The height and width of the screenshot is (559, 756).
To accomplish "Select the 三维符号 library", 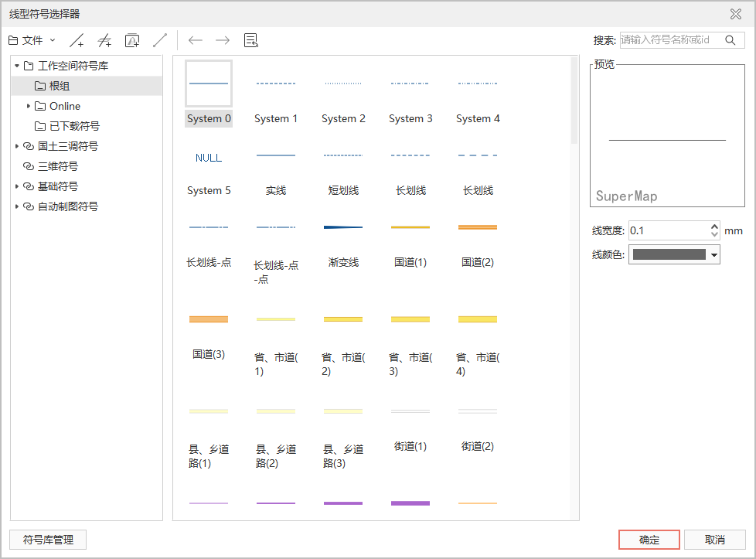I will coord(57,166).
